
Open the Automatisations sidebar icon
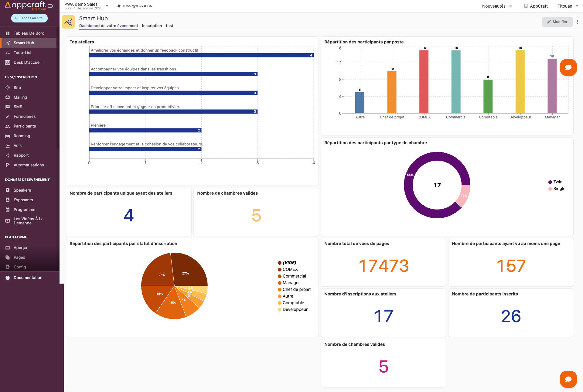pyautogui.click(x=8, y=165)
